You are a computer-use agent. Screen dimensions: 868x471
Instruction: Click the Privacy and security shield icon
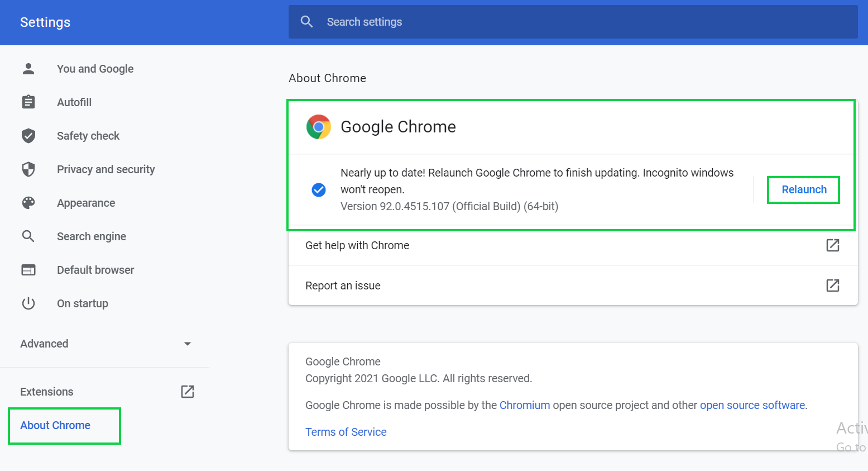[x=28, y=169]
